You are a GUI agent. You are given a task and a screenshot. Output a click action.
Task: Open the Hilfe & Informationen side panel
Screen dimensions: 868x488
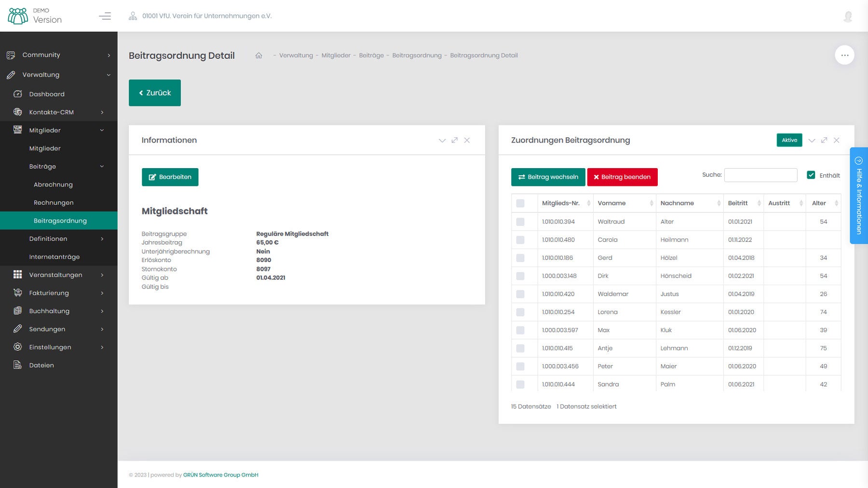point(858,196)
